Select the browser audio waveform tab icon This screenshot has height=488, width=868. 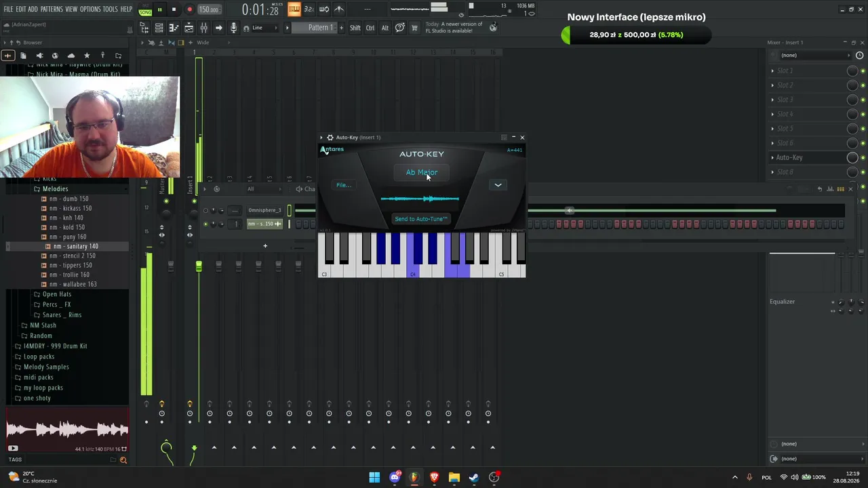pyautogui.click(x=7, y=56)
